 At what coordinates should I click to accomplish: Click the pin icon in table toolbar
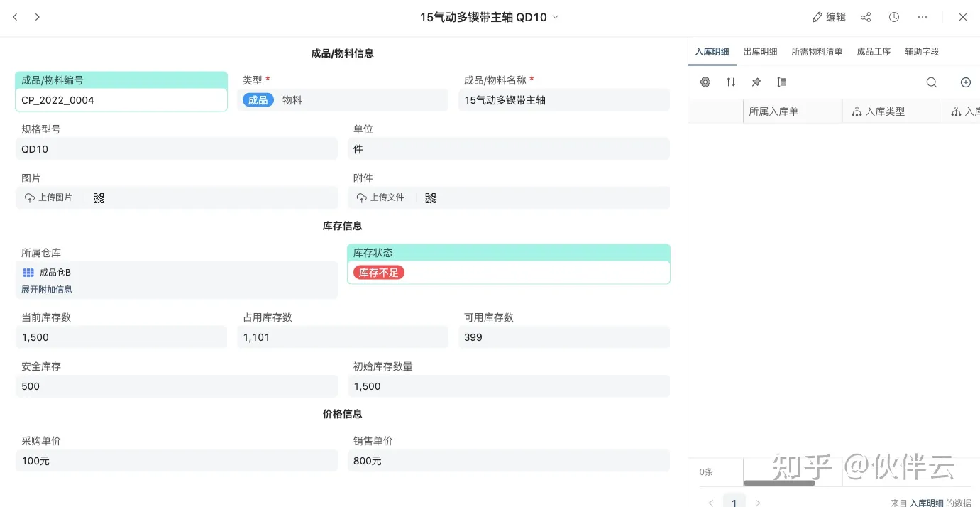[756, 82]
